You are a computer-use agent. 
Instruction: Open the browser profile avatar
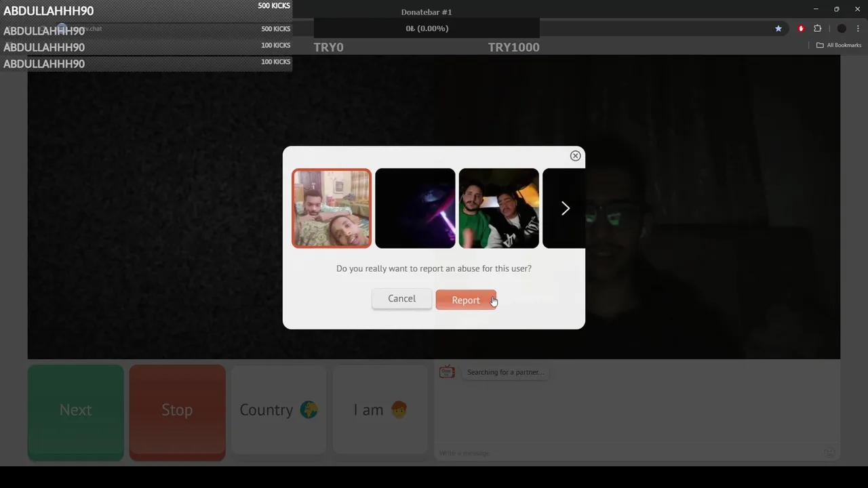point(842,28)
